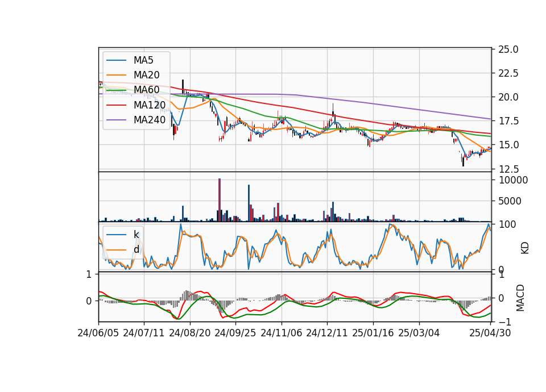Click the 24/08/20 date label

coord(190,333)
